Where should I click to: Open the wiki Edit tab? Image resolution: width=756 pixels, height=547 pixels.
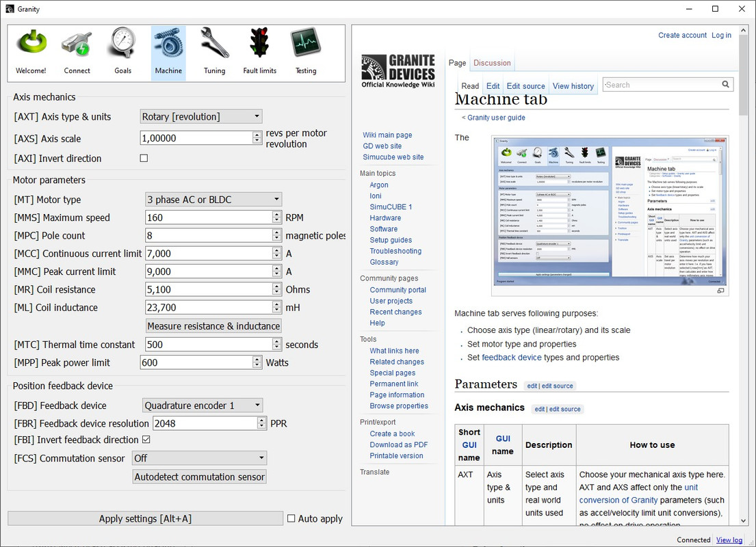click(x=493, y=85)
